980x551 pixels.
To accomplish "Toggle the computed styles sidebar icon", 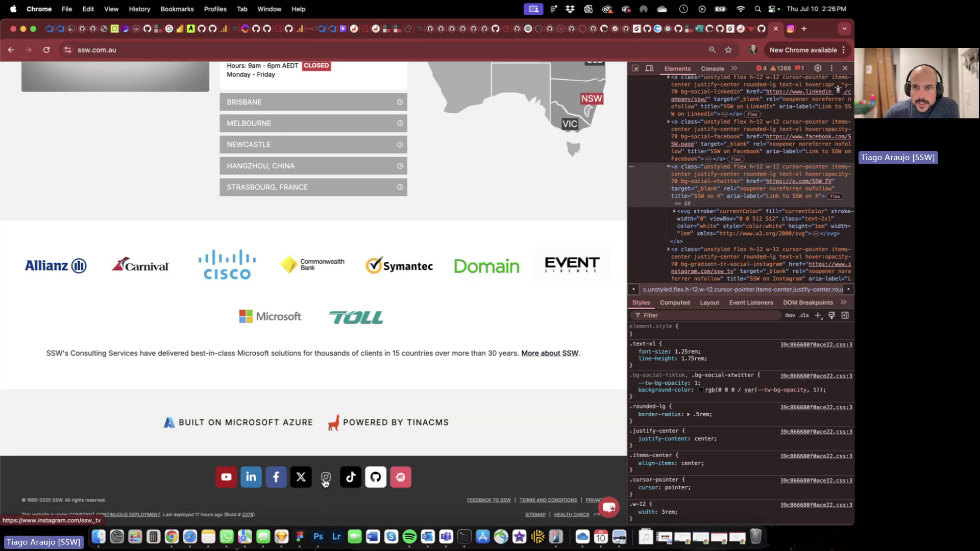I will point(845,315).
